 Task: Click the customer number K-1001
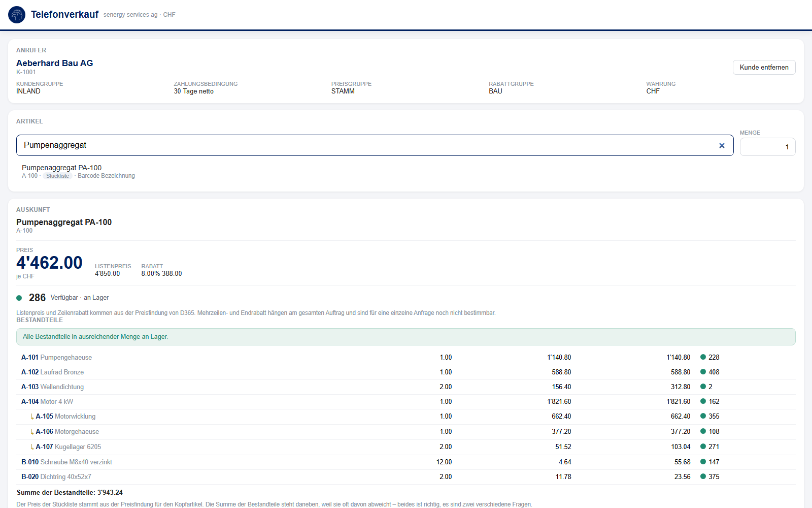(x=26, y=72)
